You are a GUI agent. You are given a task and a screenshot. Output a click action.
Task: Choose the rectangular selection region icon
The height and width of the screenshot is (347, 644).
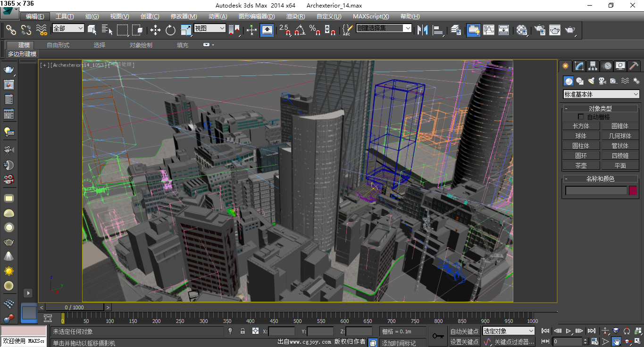tap(123, 30)
